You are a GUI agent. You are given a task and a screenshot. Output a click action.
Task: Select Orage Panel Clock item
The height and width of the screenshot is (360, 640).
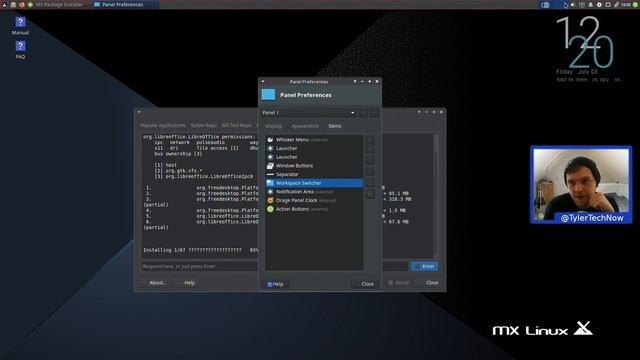[x=314, y=200]
